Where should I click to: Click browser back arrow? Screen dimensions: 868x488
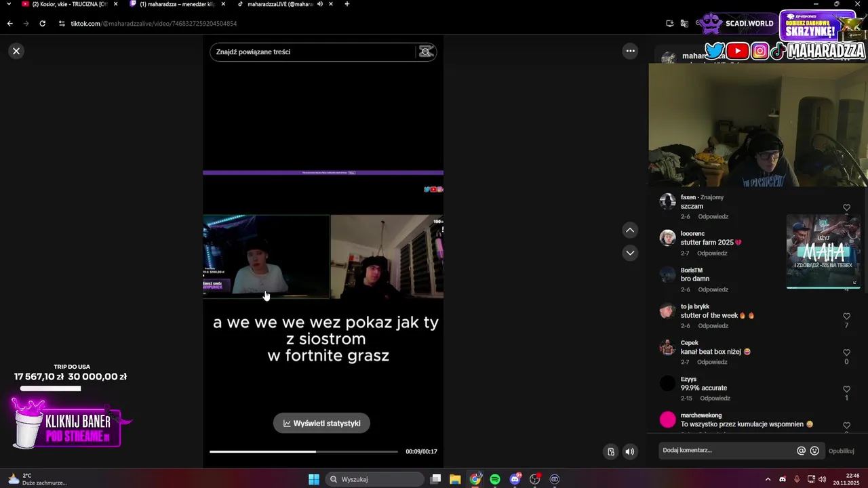pyautogui.click(x=10, y=23)
